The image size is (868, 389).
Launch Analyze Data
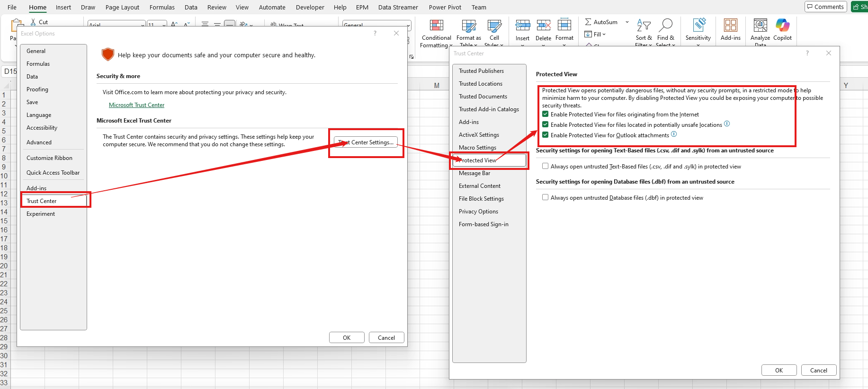point(760,32)
